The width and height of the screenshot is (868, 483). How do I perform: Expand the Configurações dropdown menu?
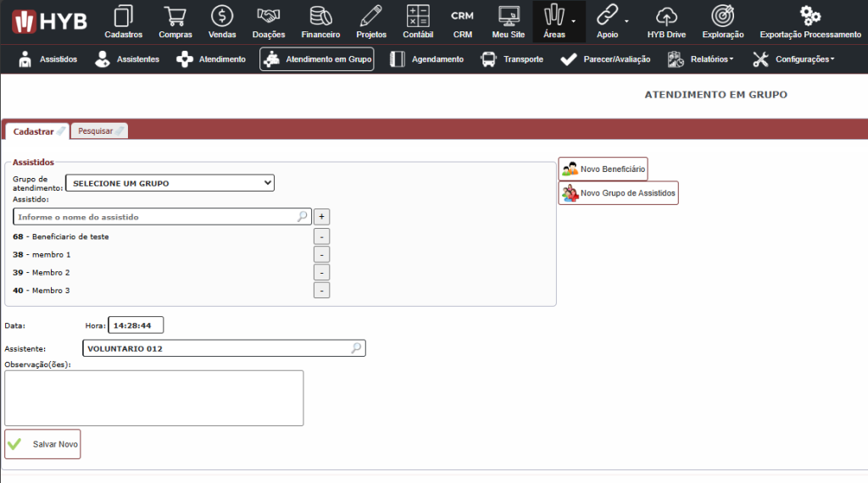(793, 59)
